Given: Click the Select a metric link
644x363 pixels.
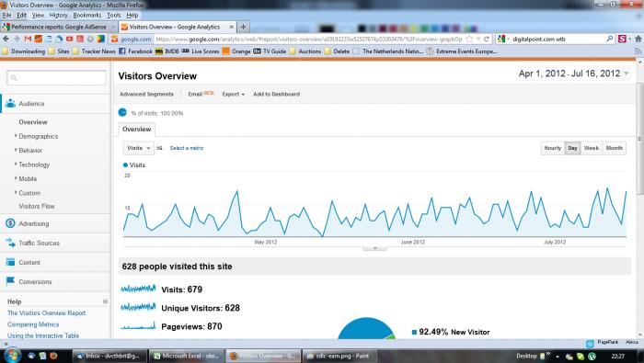Looking at the screenshot, I should coord(187,148).
